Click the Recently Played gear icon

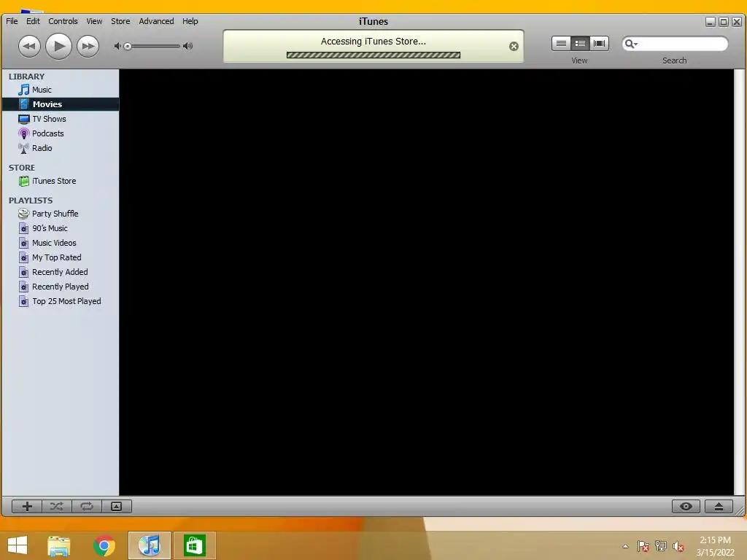coord(24,287)
